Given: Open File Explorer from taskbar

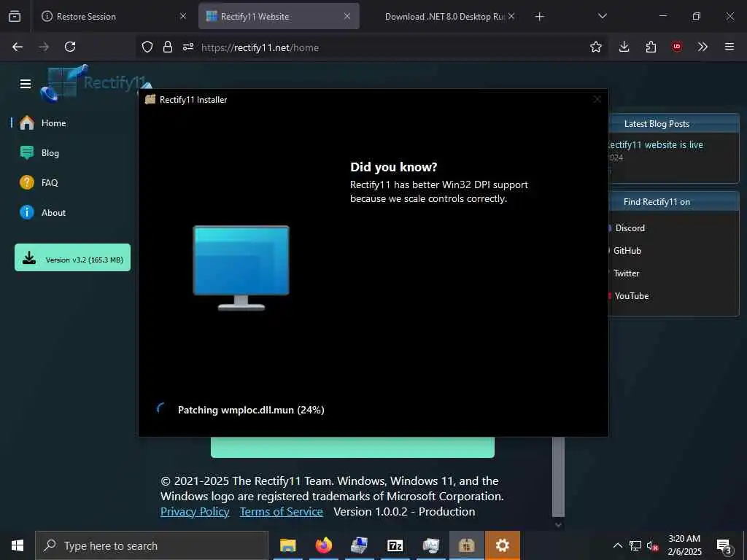Looking at the screenshot, I should pyautogui.click(x=287, y=545).
